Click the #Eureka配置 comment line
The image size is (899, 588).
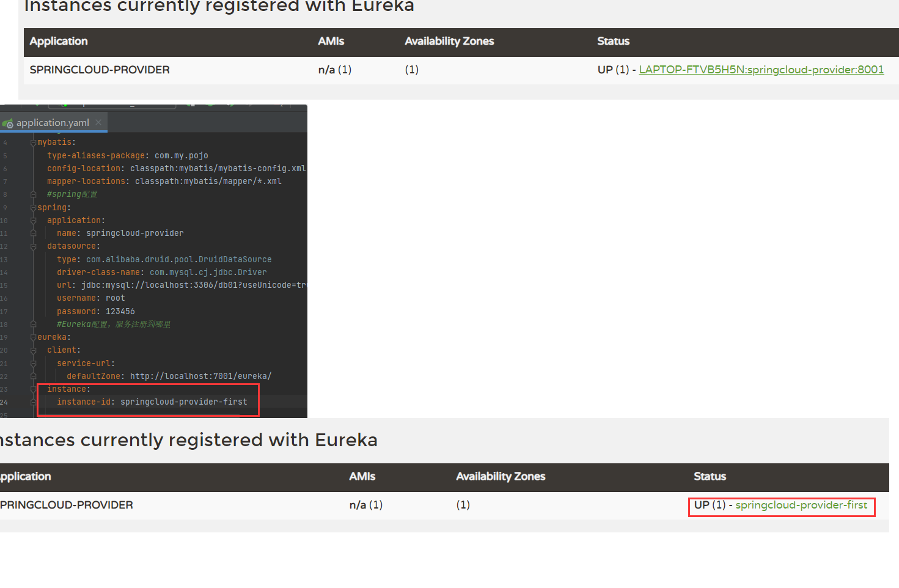pos(114,325)
